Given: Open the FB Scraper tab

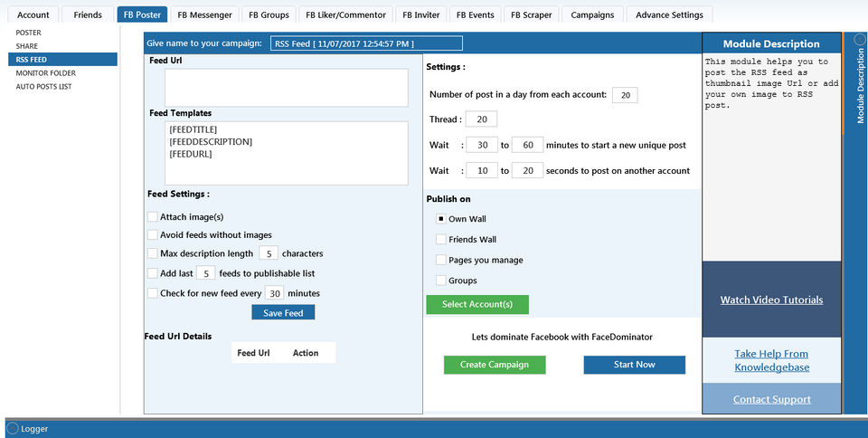Looking at the screenshot, I should [x=532, y=14].
